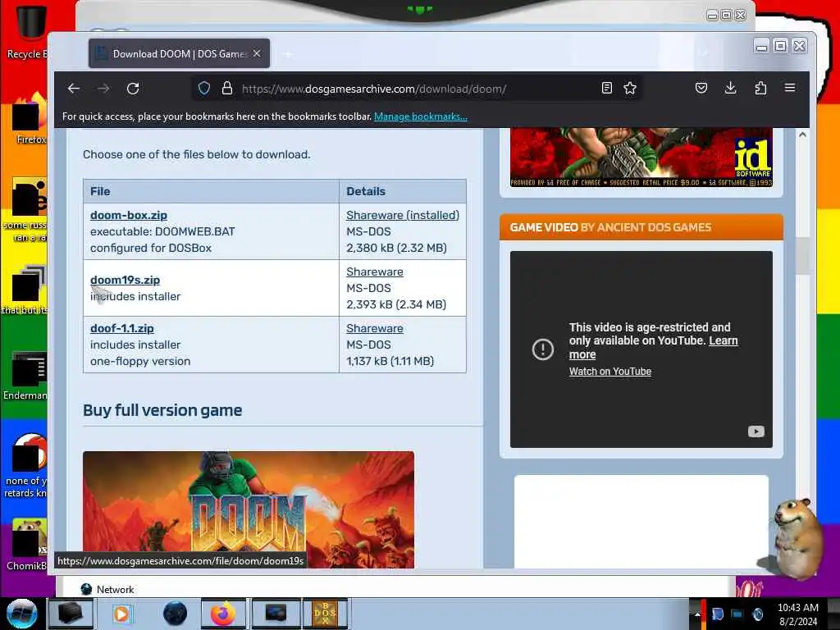Open the extensions puzzle menu
840x630 pixels.
coord(760,88)
